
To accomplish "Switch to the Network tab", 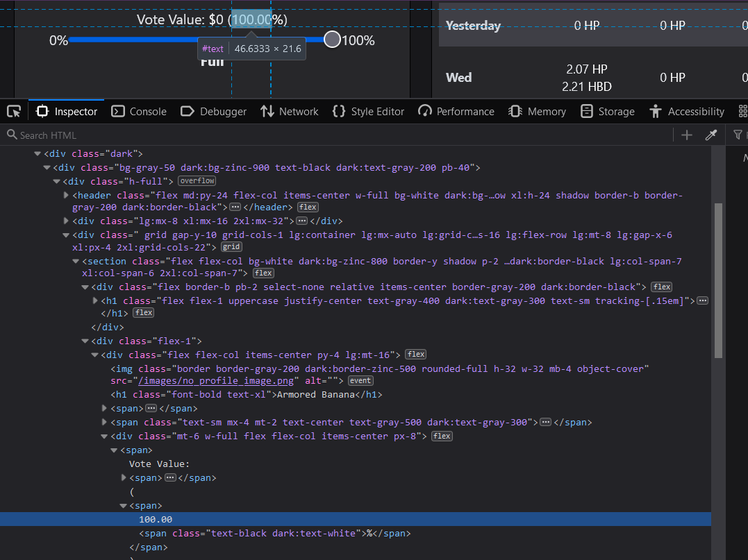I will 289,112.
